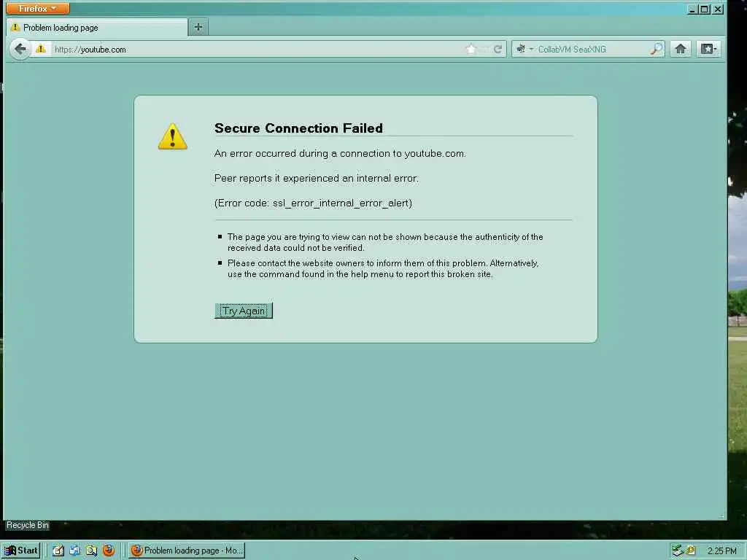Maximize the Firefox window

[705, 9]
